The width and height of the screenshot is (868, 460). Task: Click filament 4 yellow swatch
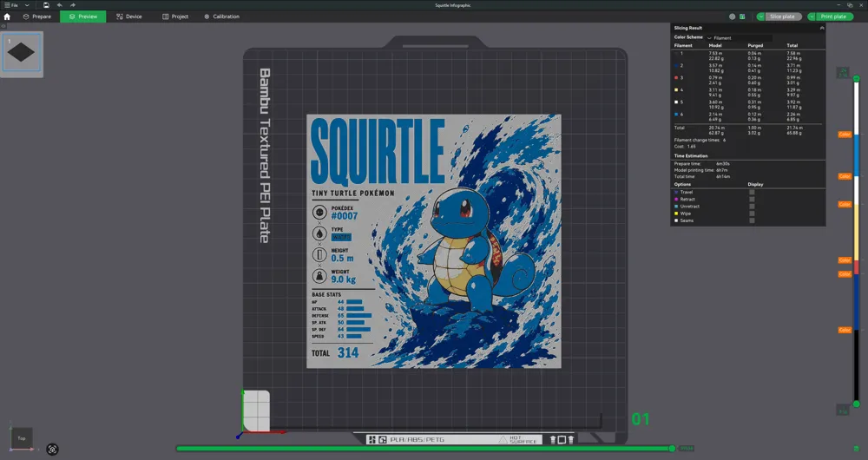676,89
